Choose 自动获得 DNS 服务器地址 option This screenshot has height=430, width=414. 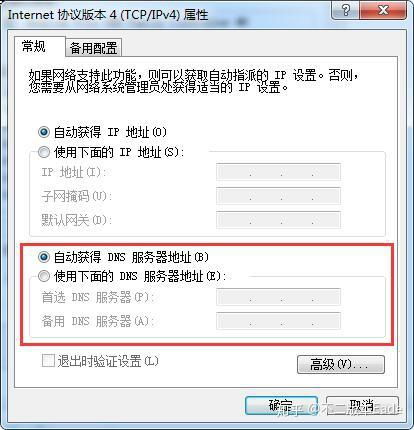pyautogui.click(x=44, y=257)
